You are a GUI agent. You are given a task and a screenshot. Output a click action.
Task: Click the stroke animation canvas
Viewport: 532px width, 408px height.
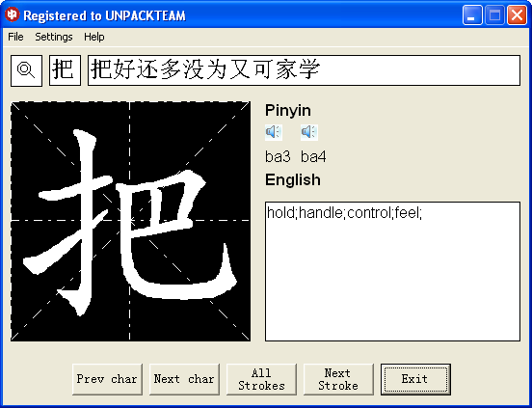click(131, 221)
